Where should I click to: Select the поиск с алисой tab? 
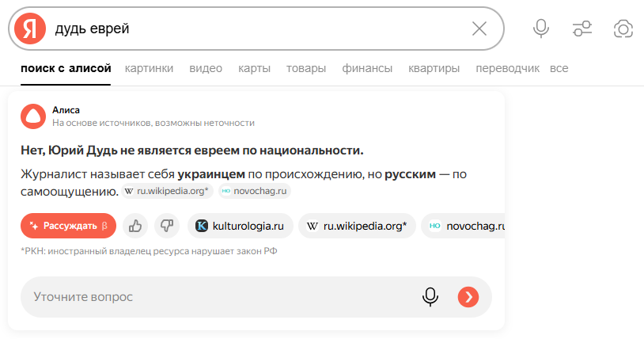(x=66, y=68)
